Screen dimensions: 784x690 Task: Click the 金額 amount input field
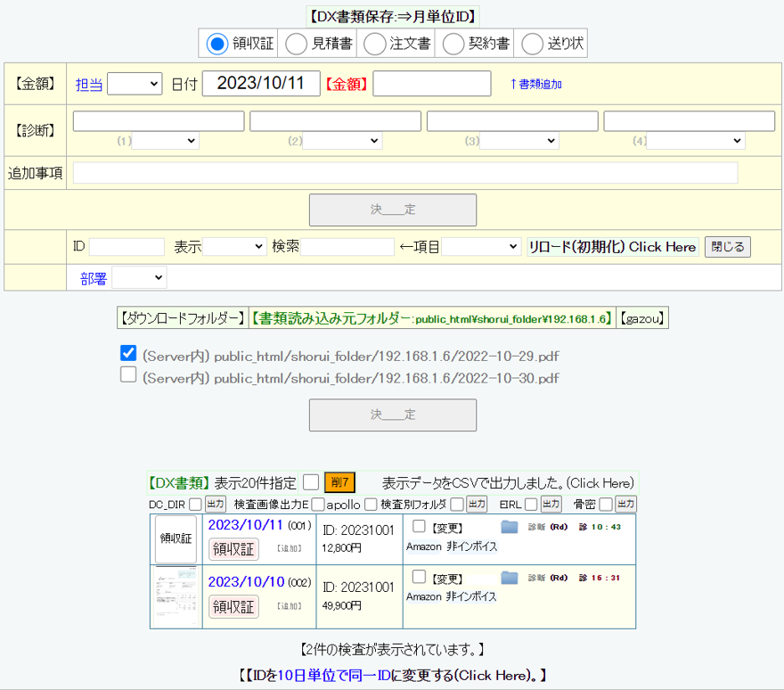pos(432,83)
